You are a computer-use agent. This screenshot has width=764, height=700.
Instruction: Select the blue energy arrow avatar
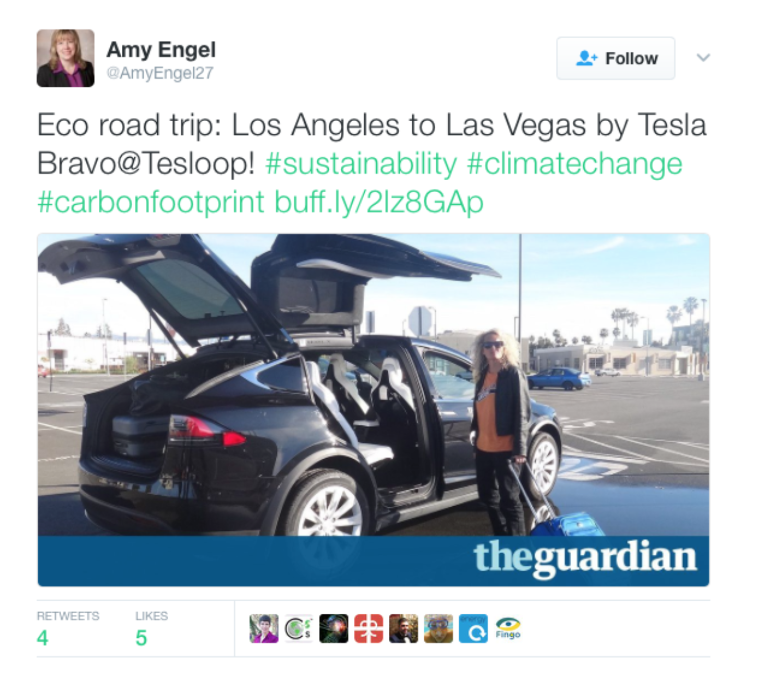473,628
